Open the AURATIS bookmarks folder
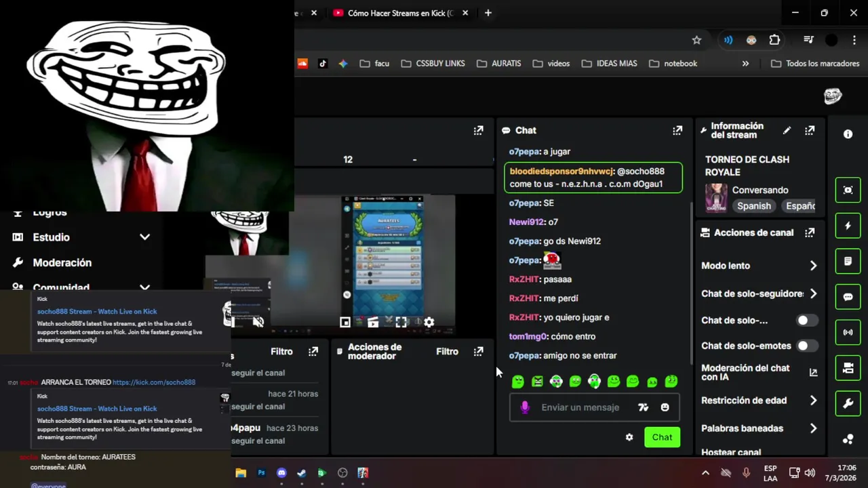The width and height of the screenshot is (868, 488). pyautogui.click(x=498, y=63)
